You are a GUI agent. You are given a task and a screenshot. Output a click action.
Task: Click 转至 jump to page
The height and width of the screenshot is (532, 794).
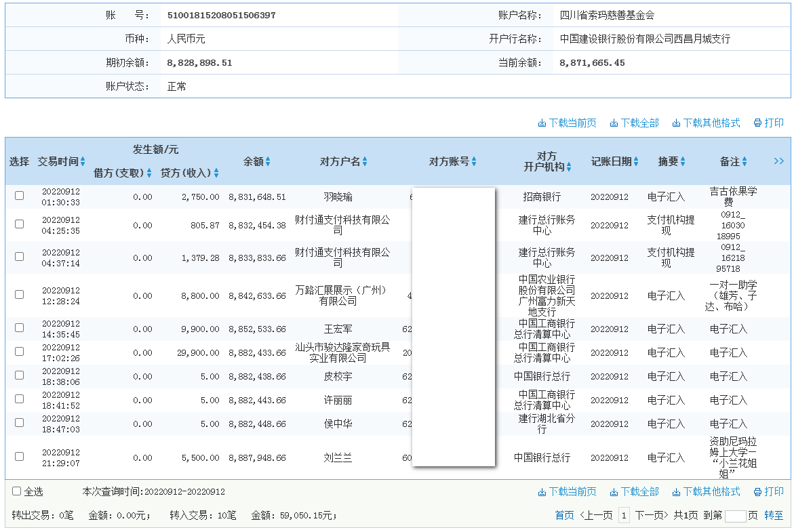pyautogui.click(x=773, y=515)
